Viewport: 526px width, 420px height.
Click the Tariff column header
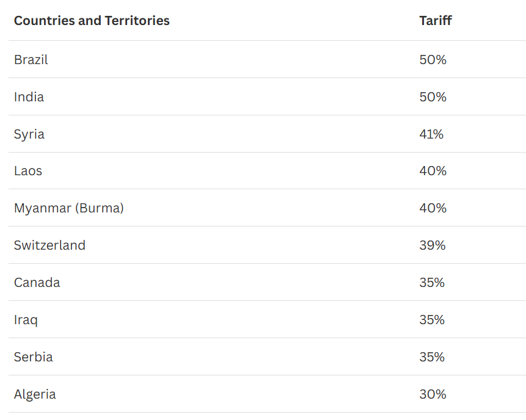tap(436, 21)
